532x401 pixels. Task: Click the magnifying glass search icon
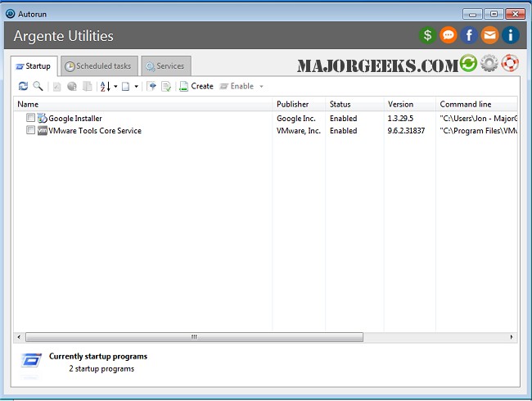[x=38, y=86]
